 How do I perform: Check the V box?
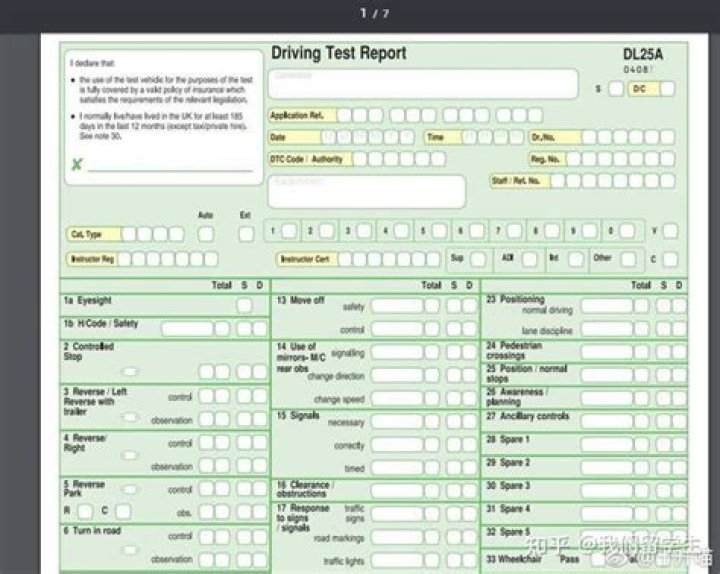[x=670, y=231]
